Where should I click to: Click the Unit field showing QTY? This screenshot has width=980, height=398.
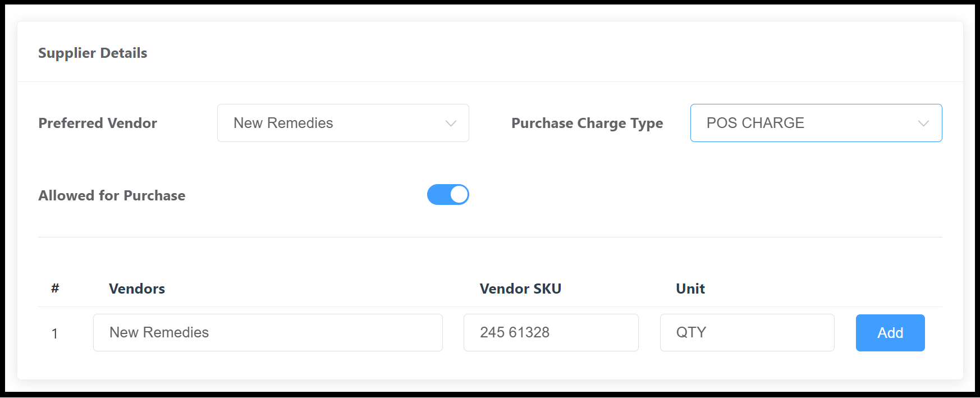747,332
